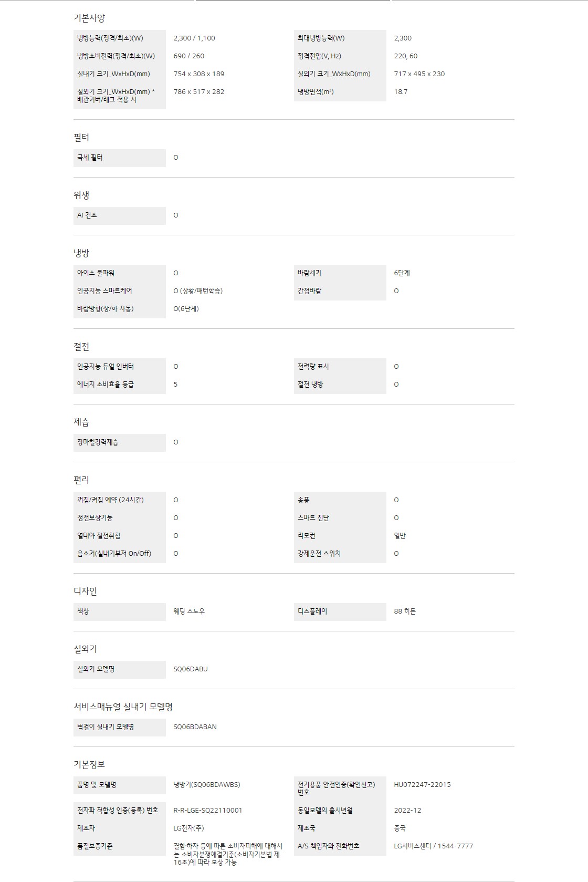
Task: Click the 기본사양 section heading
Action: pyautogui.click(x=89, y=18)
